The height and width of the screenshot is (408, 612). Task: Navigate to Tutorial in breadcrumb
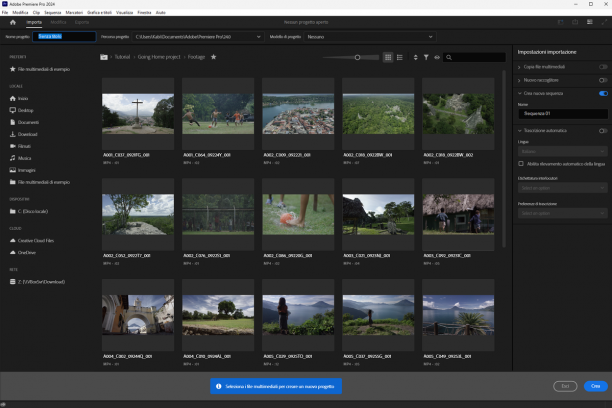pos(122,57)
